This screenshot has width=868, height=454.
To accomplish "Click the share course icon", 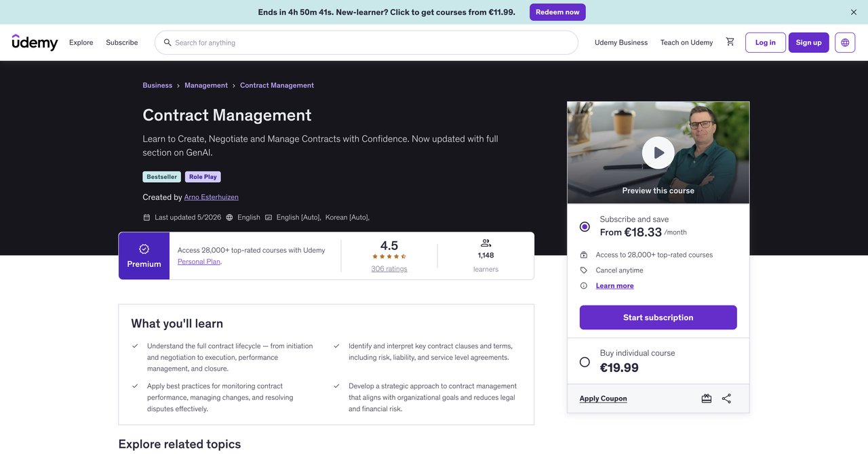I will 726,398.
